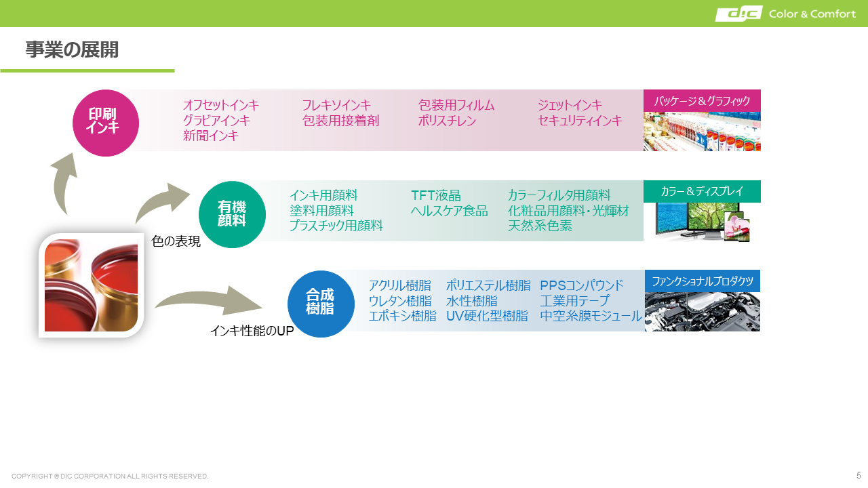Click the text カラーフィルタ用顔料
This screenshot has width=868, height=488.
[559, 195]
